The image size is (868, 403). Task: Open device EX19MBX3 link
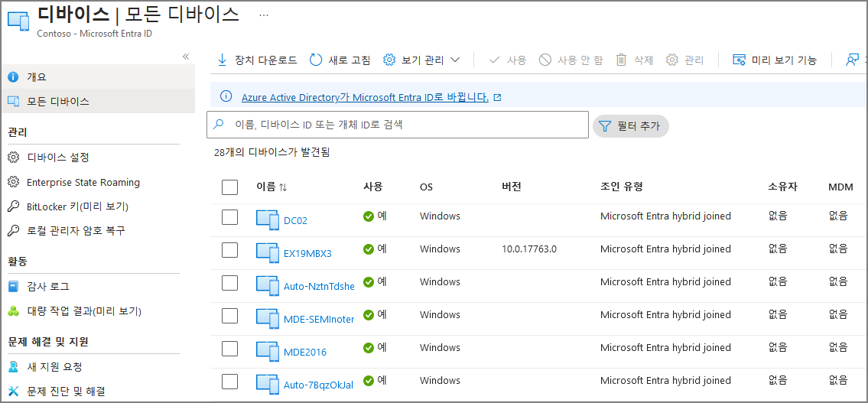307,254
